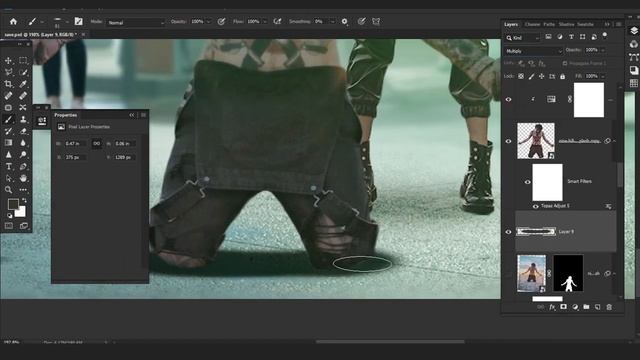The width and height of the screenshot is (640, 360).
Task: Open the Kind filter dropdown
Action: tap(523, 38)
